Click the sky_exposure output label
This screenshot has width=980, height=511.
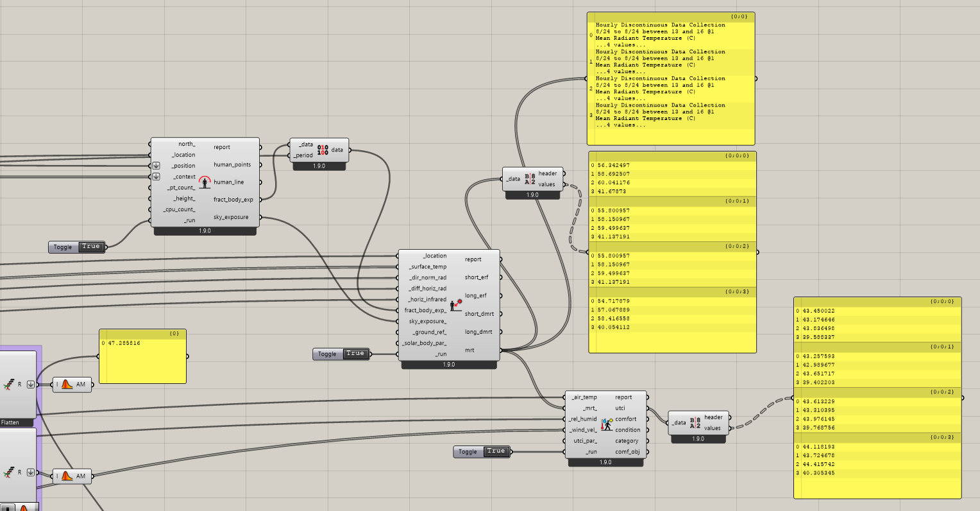tap(231, 218)
